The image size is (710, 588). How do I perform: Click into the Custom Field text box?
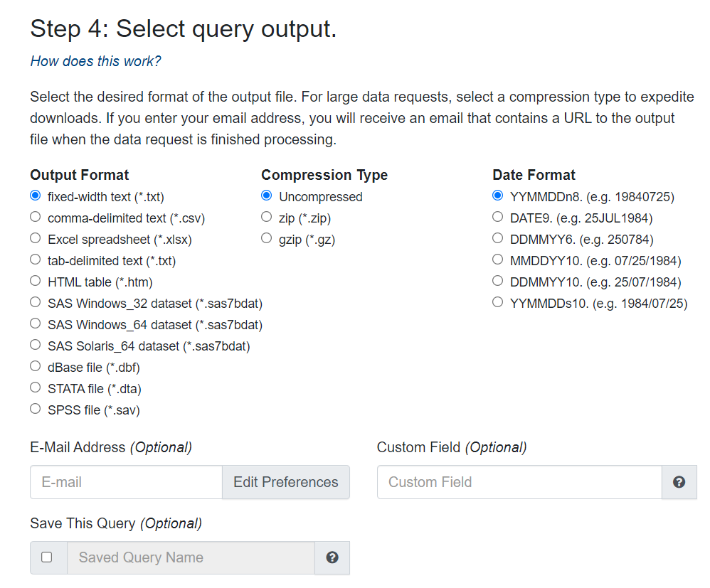519,482
